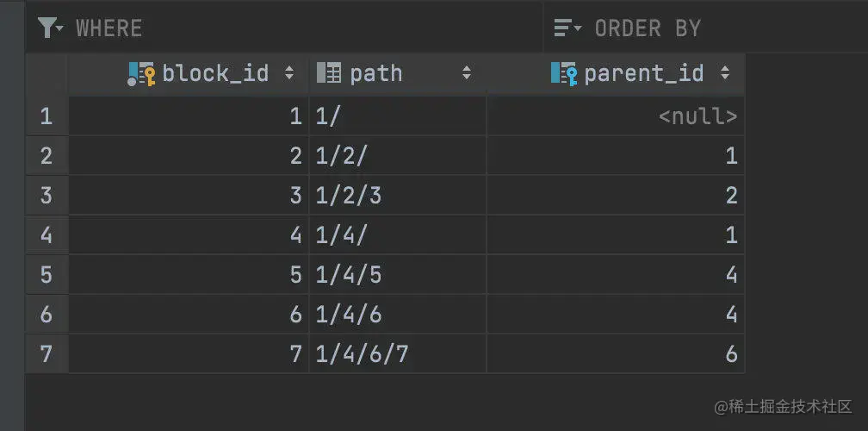Viewport: 868px width, 431px height.
Task: Select the null parent_id cell
Action: [x=697, y=116]
